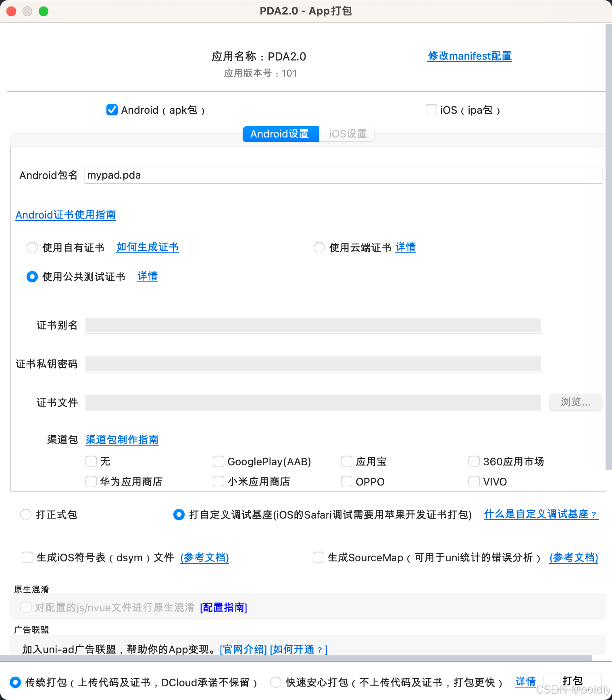Check the 华为应用商店 checkbox
Screen dimensions: 612x700
click(91, 481)
